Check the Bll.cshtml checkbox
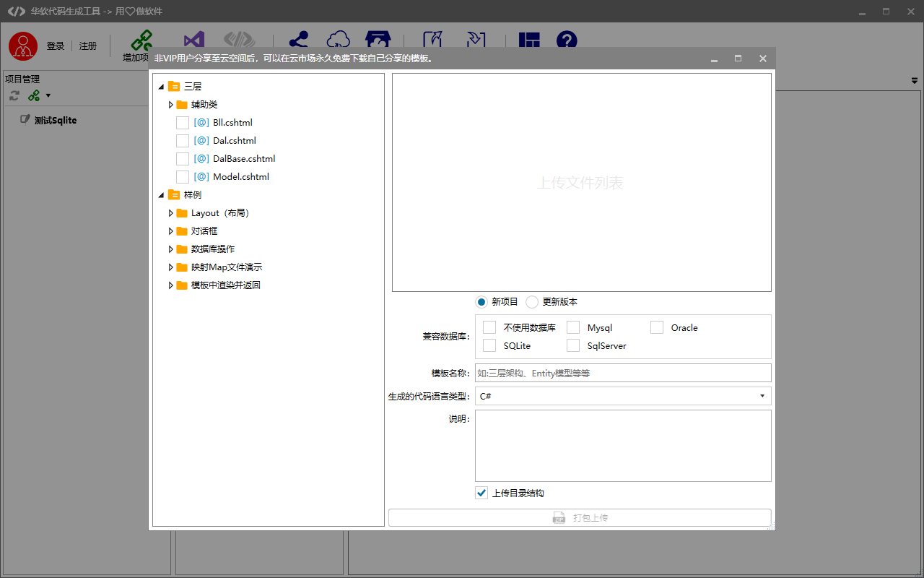Screen dimensions: 924x578 (x=183, y=123)
